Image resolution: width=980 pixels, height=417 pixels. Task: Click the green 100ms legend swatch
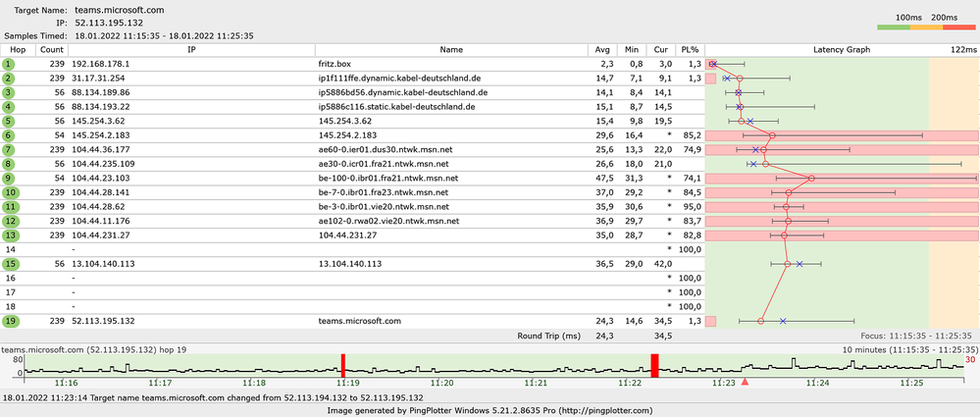(893, 28)
